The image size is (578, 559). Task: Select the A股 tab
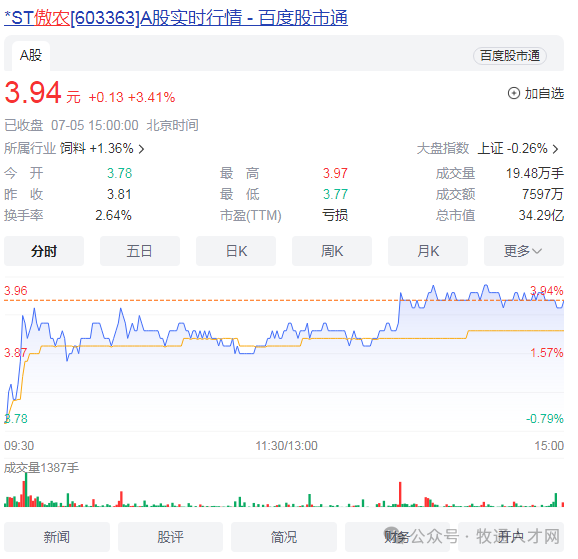point(31,56)
